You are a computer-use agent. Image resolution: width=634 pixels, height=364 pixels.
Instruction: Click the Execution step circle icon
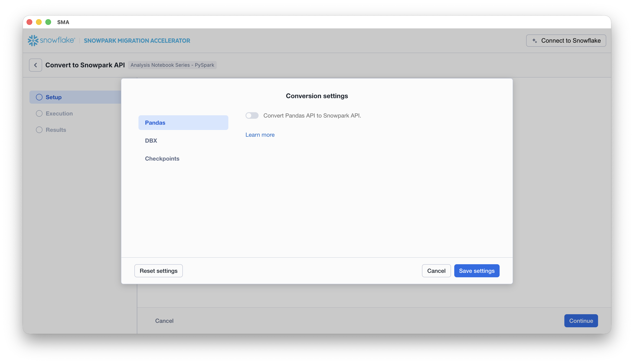tap(39, 113)
